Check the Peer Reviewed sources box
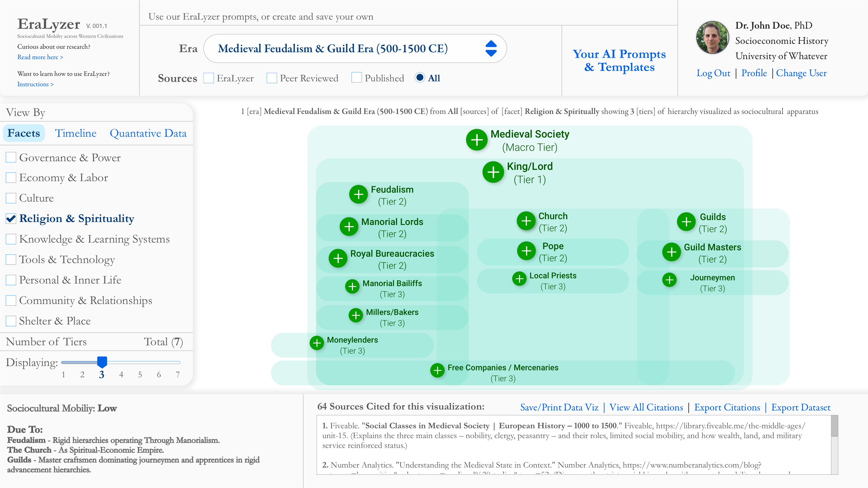868x488 pixels. coord(272,78)
